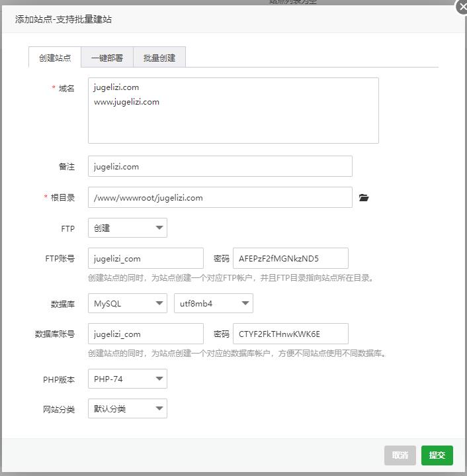Viewport: 467px width, 476px height.
Task: Switch to the 批量创建 tab
Action: click(159, 58)
